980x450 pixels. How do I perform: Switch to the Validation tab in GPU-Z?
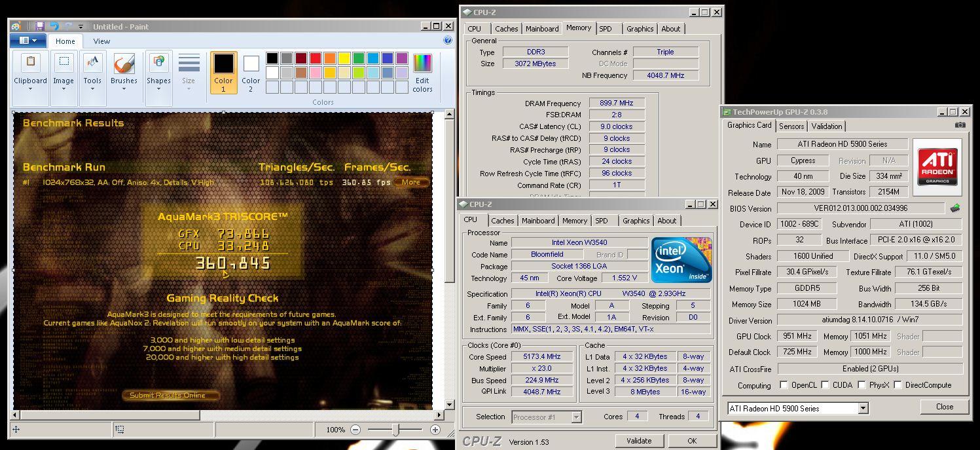[827, 126]
